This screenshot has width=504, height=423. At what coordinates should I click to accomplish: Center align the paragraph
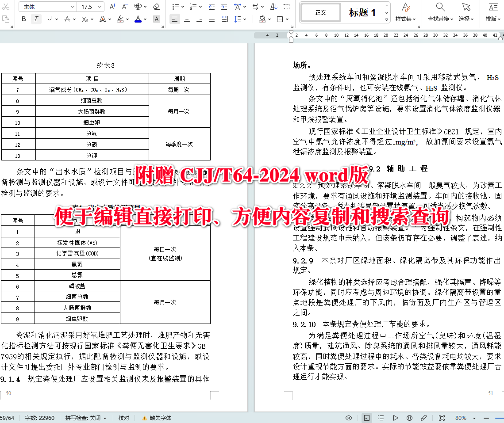186,19
